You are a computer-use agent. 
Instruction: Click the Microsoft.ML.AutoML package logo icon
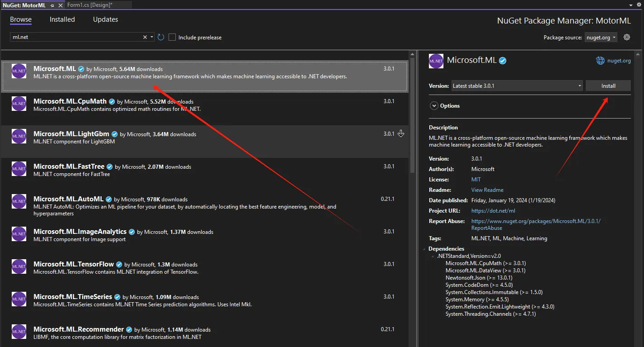click(x=19, y=201)
